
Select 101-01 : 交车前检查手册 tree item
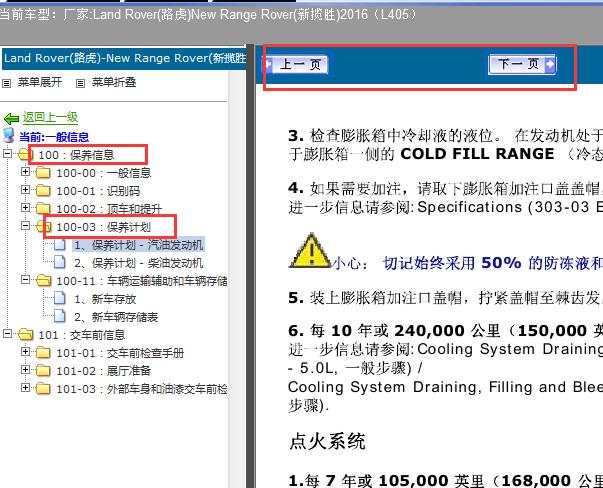click(120, 353)
